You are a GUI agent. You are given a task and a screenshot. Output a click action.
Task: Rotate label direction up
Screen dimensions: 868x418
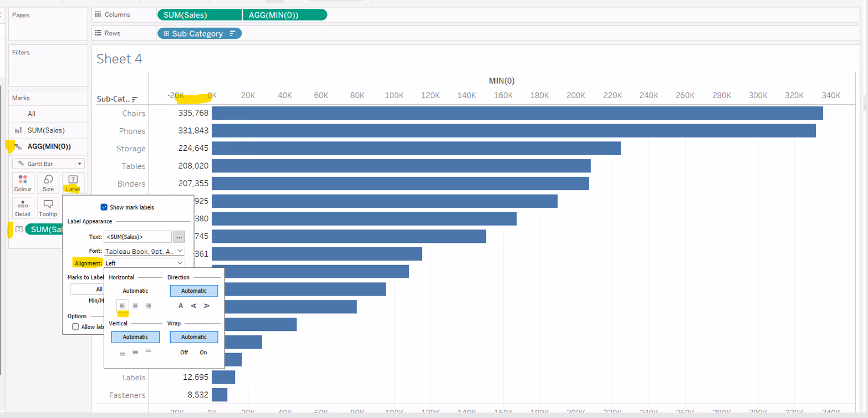193,306
